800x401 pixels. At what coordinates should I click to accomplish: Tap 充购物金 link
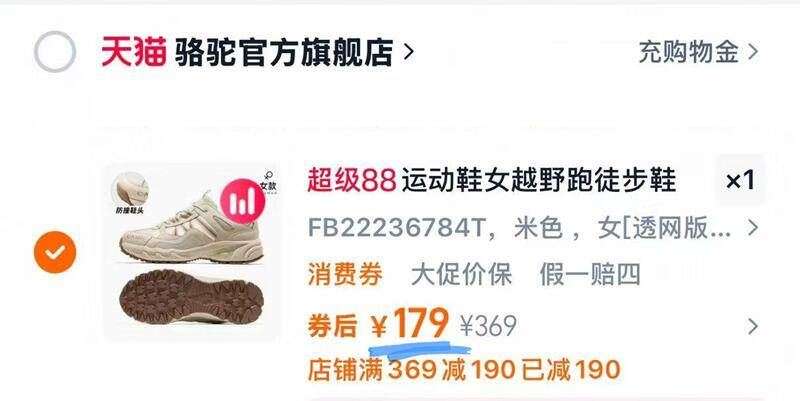point(688,52)
